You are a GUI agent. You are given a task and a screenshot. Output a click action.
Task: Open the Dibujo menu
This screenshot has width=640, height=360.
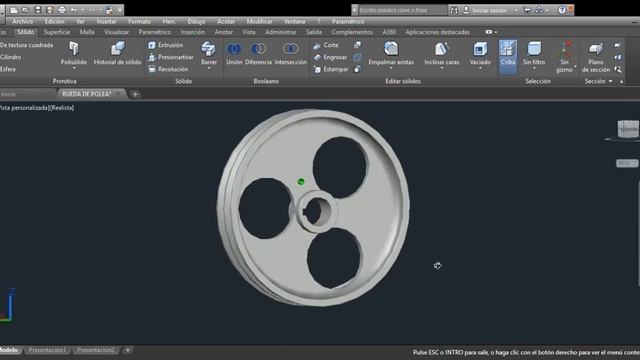tap(196, 21)
